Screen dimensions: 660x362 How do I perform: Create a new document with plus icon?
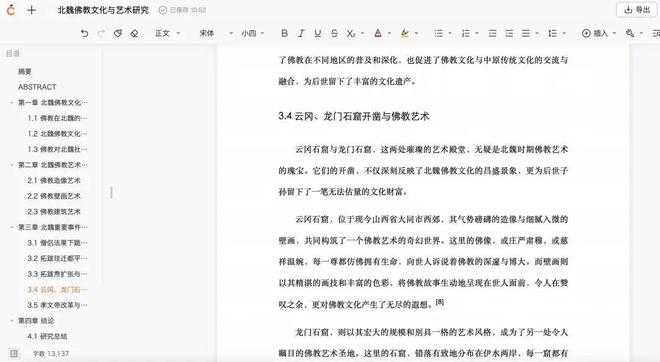point(32,10)
